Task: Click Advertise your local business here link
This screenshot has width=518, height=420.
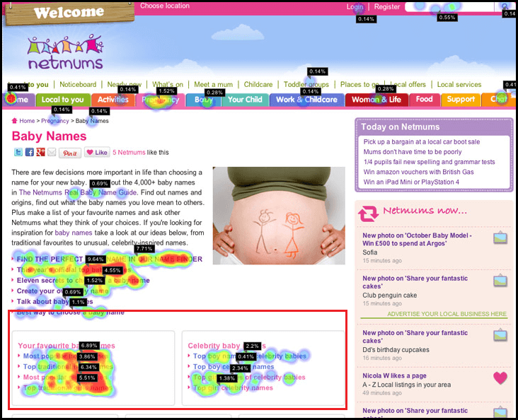Action: point(447,314)
